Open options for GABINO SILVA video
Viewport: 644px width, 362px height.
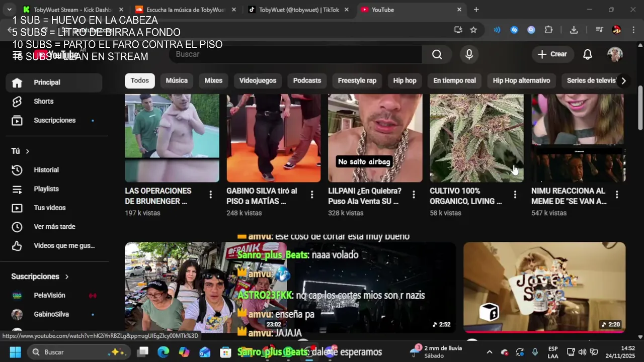(x=312, y=195)
